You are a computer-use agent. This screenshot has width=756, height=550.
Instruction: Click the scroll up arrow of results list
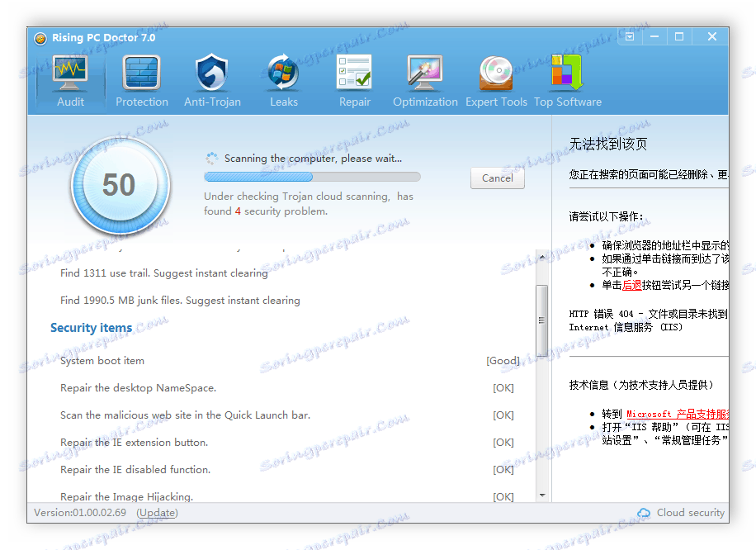click(542, 258)
